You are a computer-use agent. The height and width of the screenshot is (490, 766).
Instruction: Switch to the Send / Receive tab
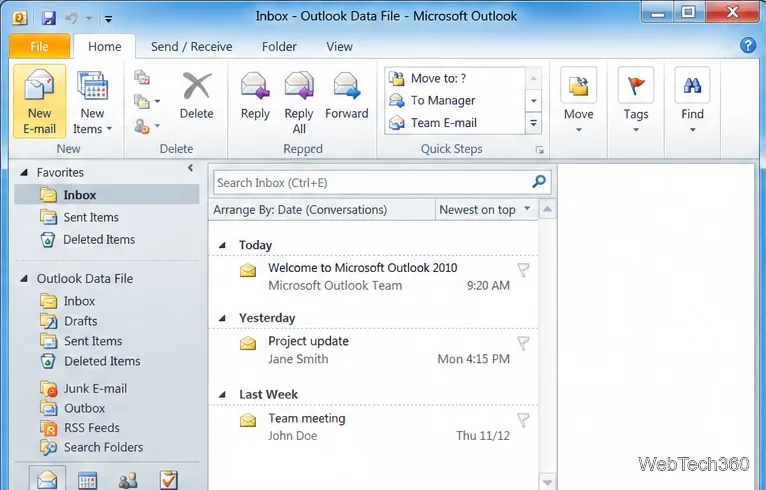tap(192, 46)
